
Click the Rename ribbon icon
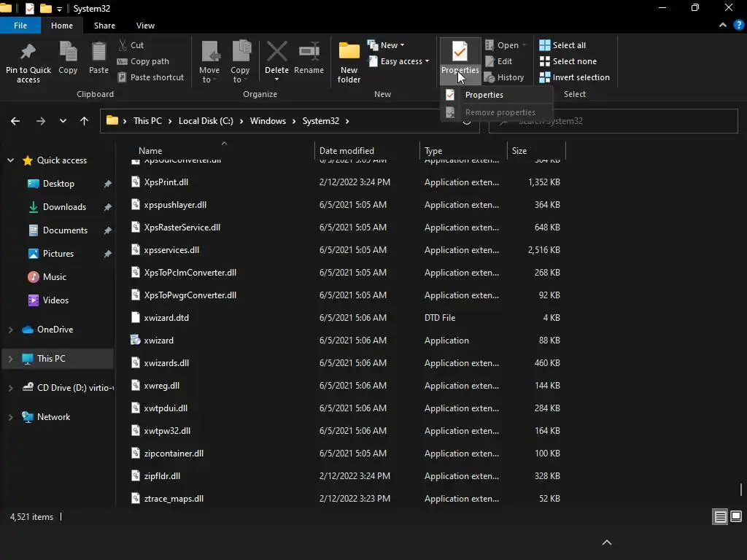pyautogui.click(x=309, y=52)
